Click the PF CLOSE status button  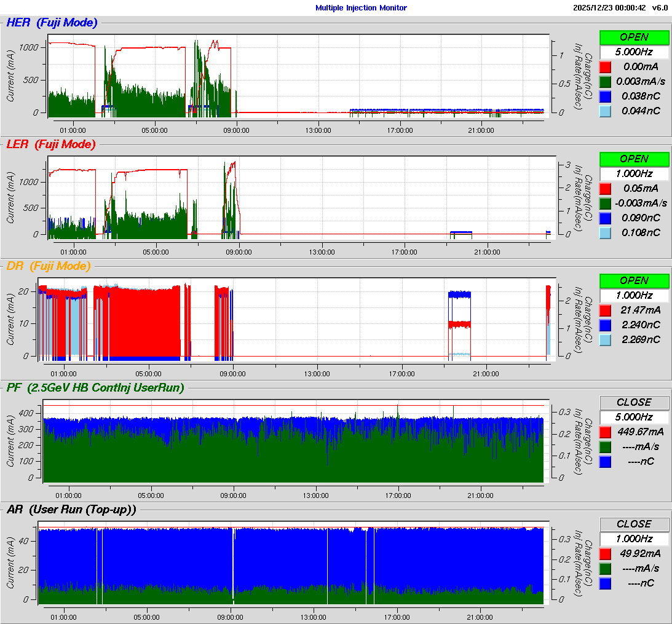tap(634, 403)
